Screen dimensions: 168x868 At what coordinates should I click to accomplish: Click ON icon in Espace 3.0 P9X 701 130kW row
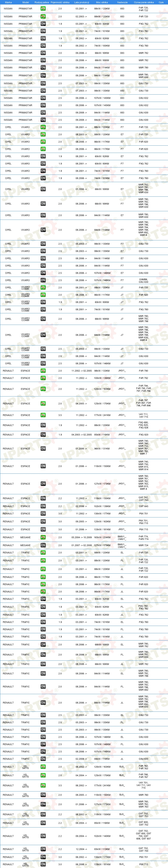(43, 514)
